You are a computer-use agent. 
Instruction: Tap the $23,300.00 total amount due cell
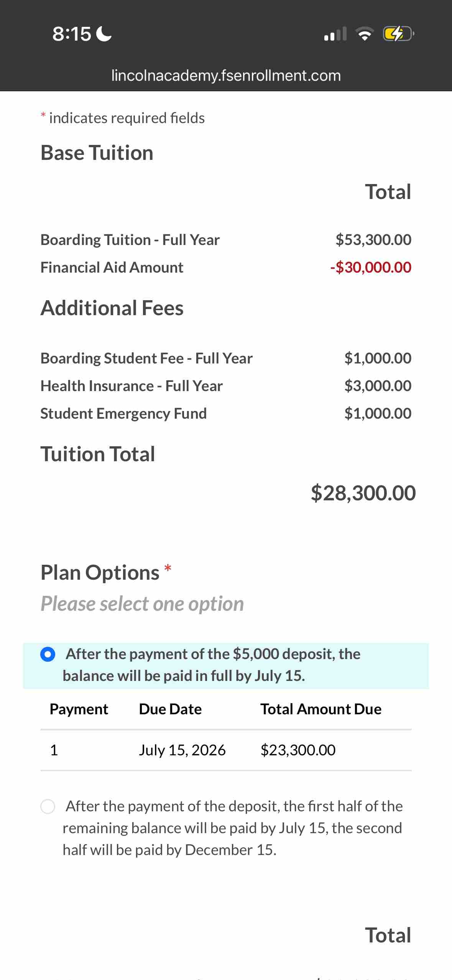298,750
